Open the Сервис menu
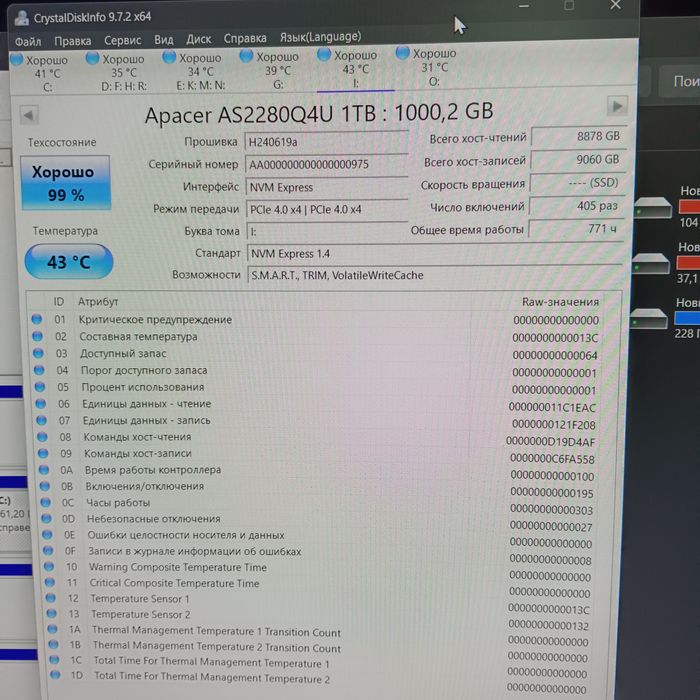Screen dimensions: 700x700 click(123, 40)
